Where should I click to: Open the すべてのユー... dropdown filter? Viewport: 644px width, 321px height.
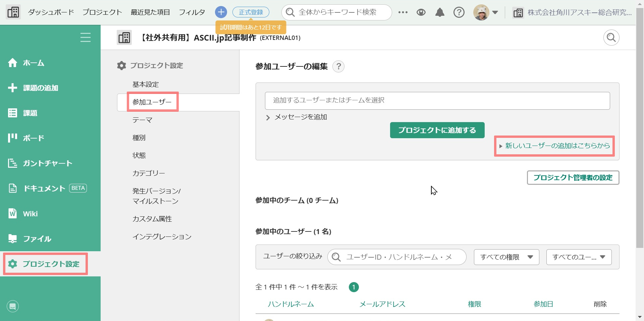[579, 257]
